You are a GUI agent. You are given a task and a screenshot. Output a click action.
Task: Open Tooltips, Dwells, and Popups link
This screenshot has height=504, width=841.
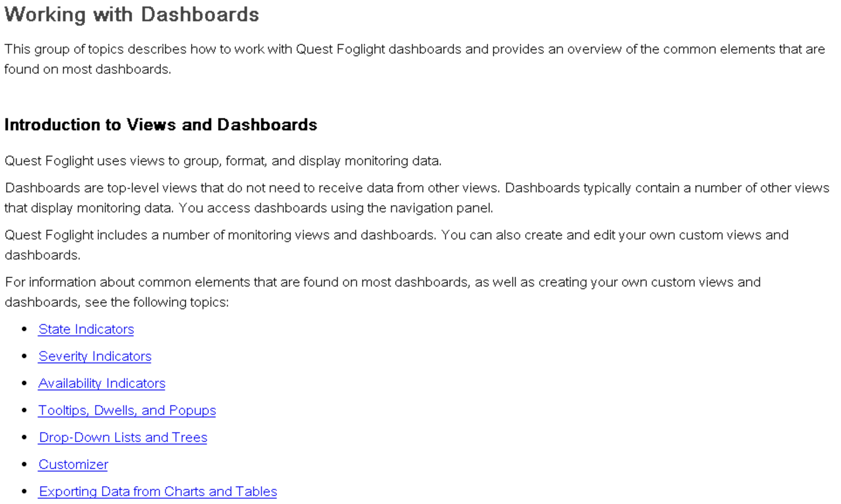coord(127,410)
